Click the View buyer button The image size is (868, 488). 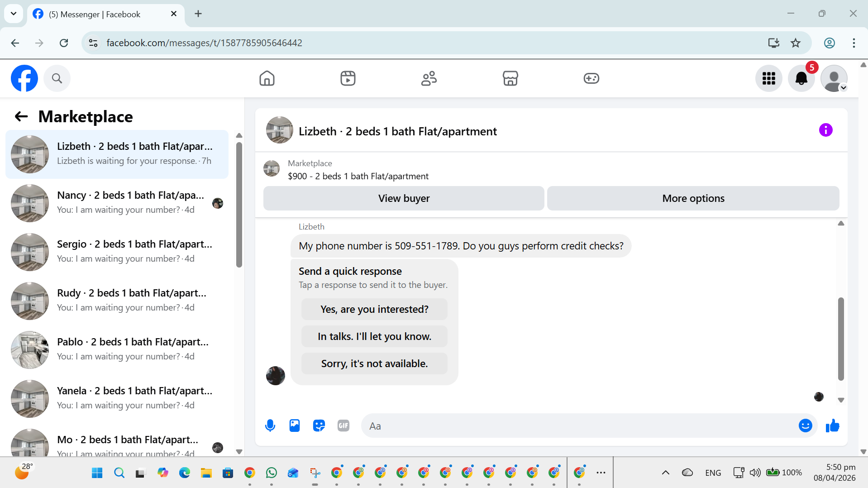[x=404, y=198]
